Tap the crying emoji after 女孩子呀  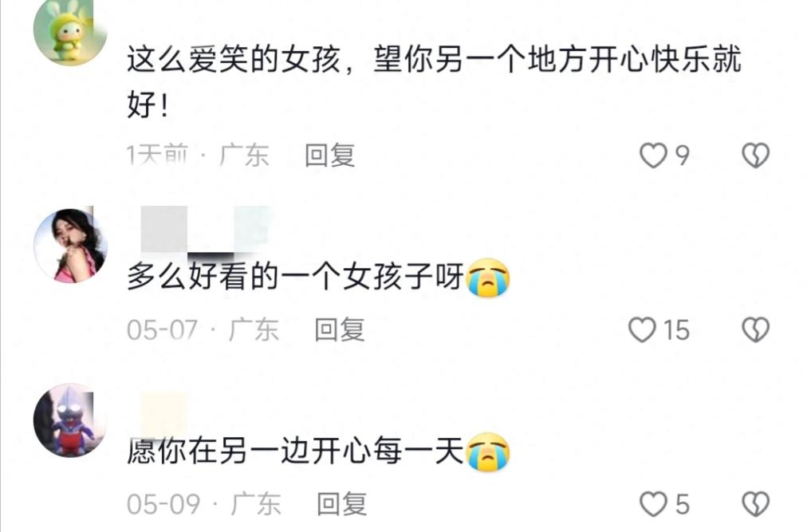pos(488,278)
